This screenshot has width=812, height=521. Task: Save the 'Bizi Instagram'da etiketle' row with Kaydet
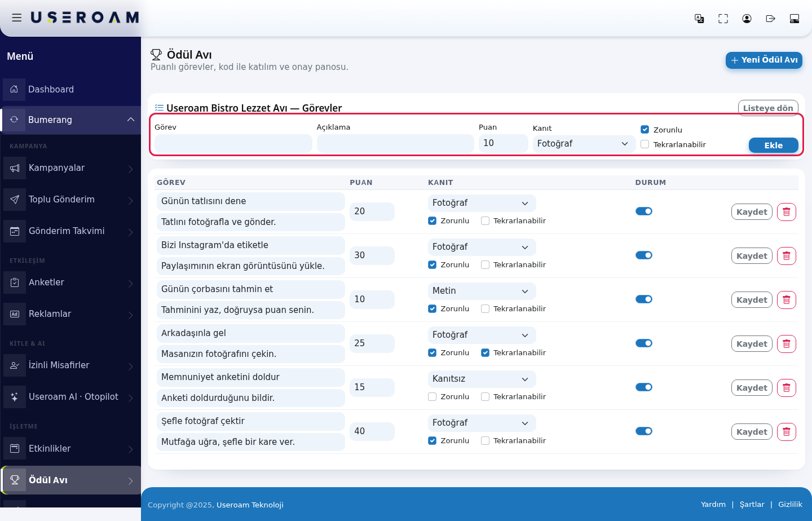[752, 256]
